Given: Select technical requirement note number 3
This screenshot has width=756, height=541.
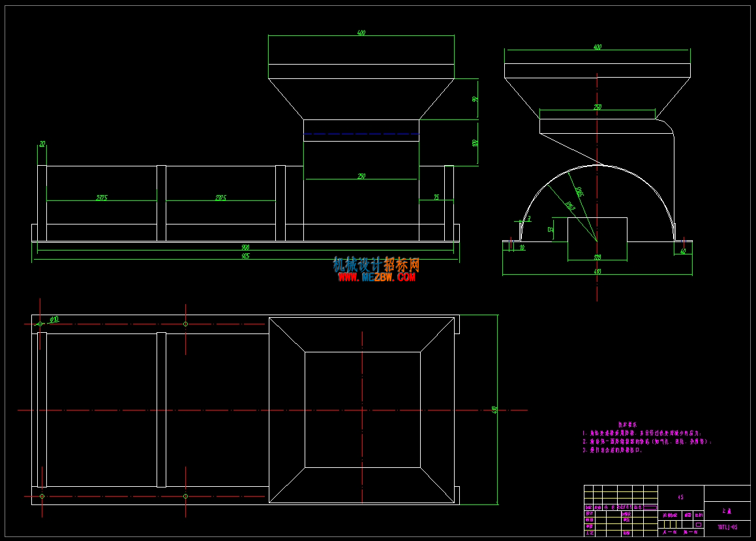Looking at the screenshot, I should 612,450.
